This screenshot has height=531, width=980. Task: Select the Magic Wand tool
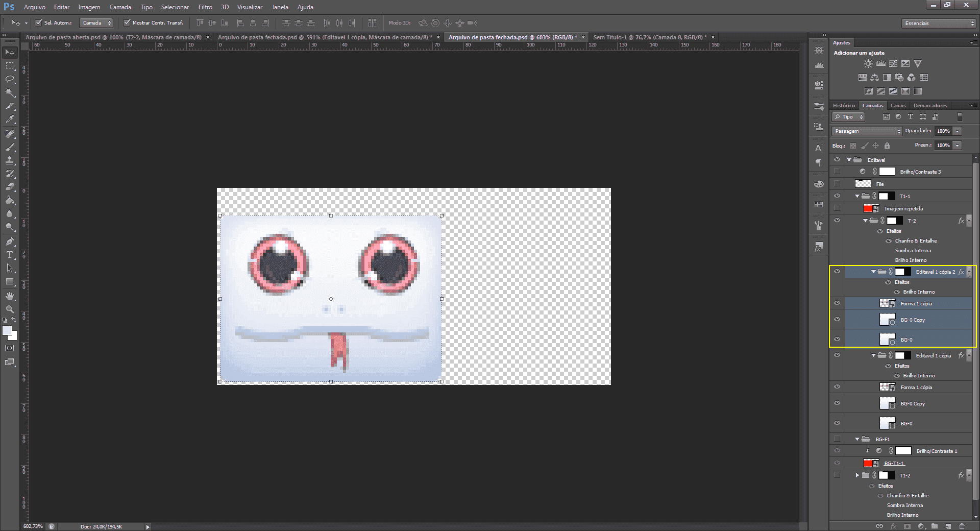pos(10,92)
